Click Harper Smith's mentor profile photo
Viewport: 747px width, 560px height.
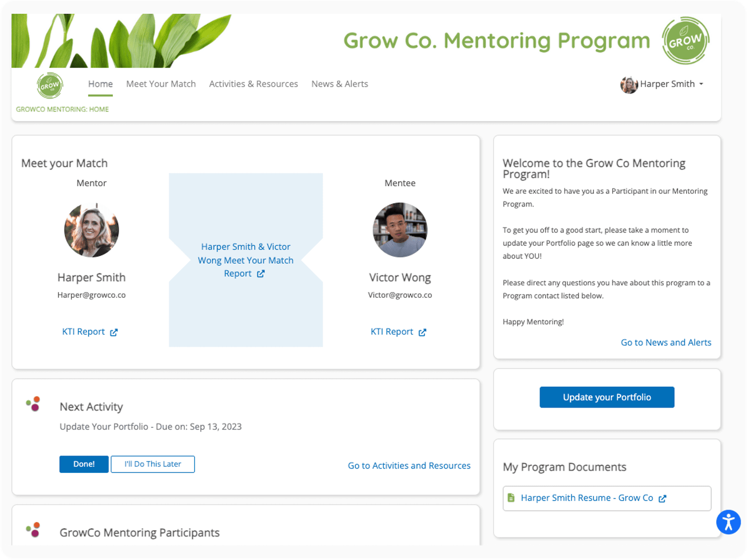(92, 230)
